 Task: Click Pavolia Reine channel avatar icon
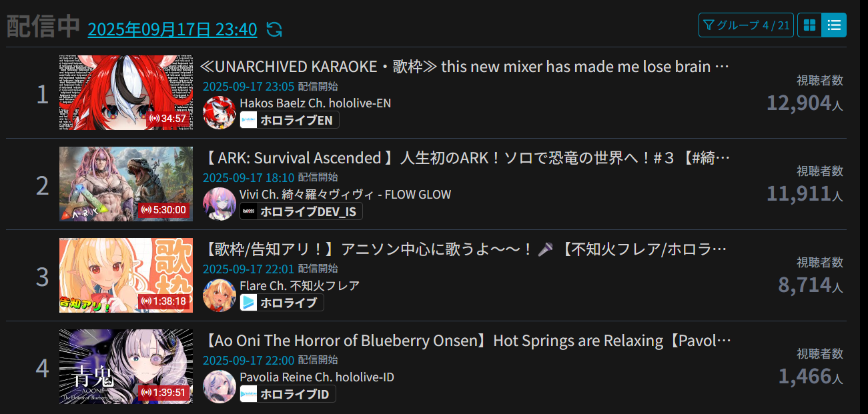coord(220,387)
